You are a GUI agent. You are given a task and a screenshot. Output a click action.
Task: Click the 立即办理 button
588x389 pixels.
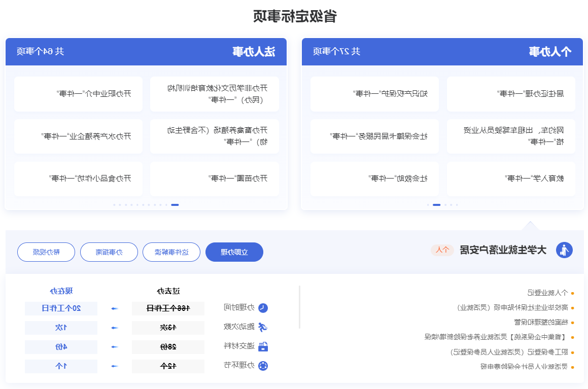[x=234, y=252]
